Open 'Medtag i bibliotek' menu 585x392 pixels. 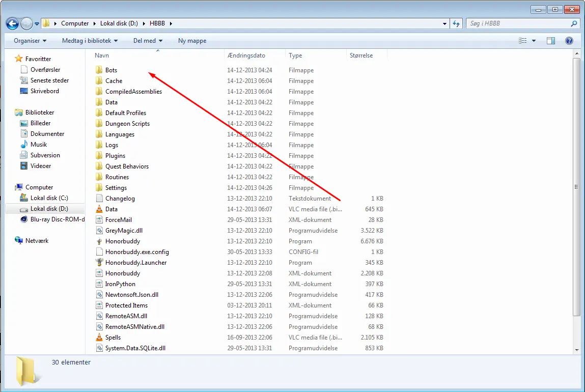tap(90, 41)
